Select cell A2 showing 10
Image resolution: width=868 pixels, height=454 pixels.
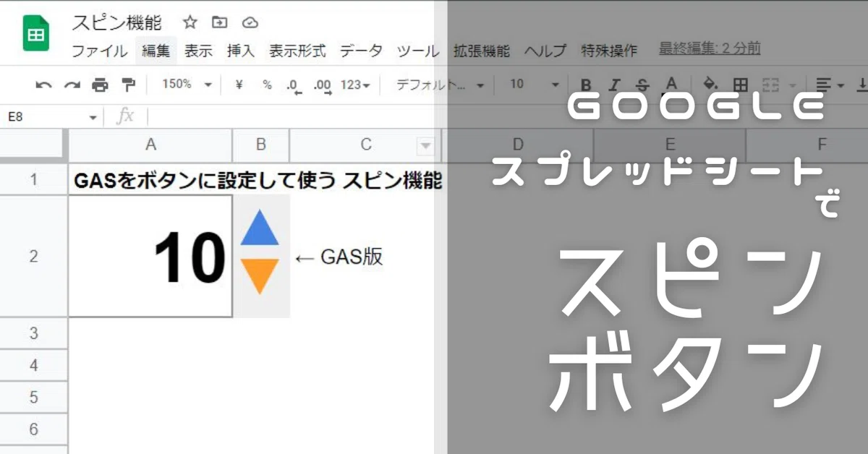click(150, 256)
